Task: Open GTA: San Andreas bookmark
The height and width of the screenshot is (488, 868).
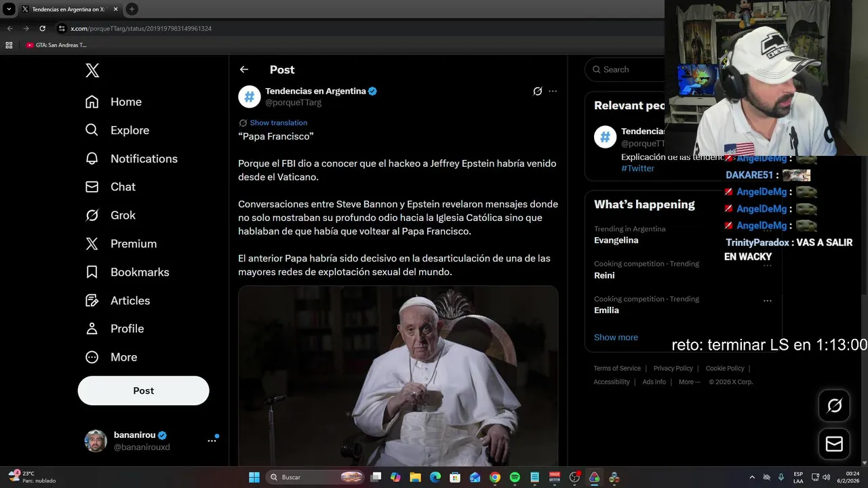Action: point(56,45)
